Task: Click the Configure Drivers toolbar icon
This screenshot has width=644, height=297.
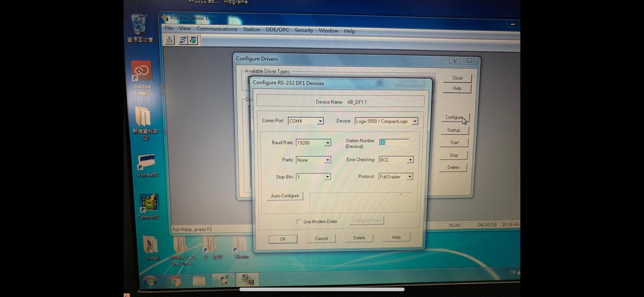Action: (183, 40)
